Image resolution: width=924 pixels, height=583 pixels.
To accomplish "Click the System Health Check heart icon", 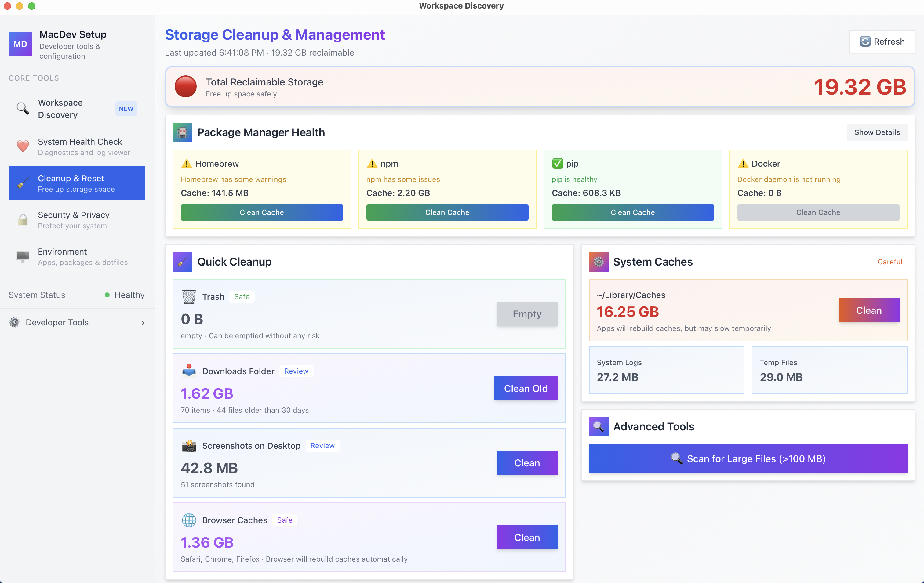I will (22, 146).
